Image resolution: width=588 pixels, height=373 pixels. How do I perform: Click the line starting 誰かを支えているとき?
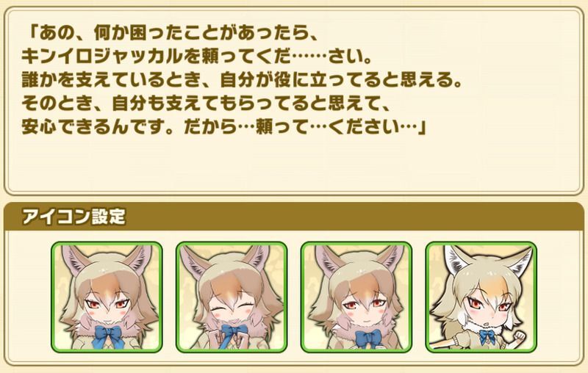tap(242, 80)
